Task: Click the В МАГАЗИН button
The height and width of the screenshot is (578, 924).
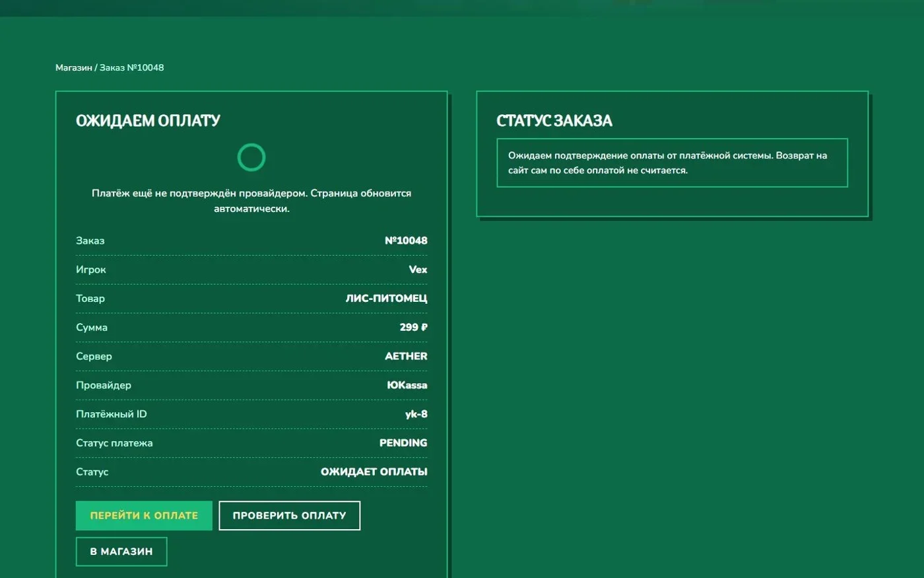Action: pos(121,551)
